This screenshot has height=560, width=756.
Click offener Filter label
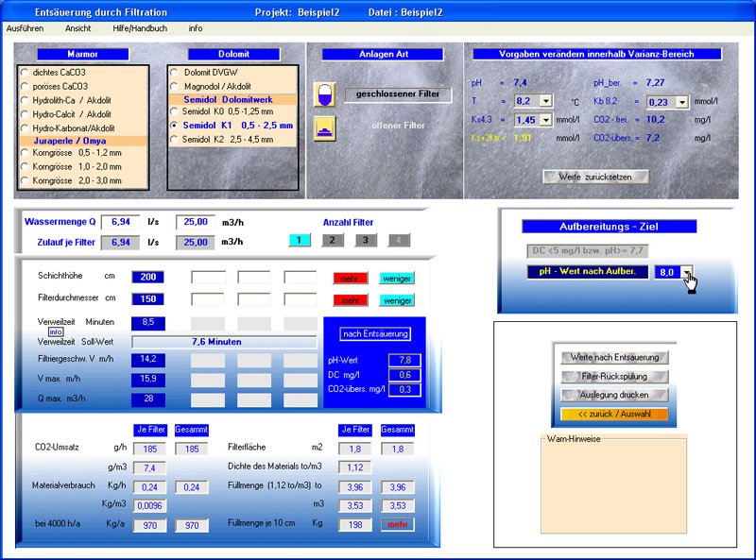tap(398, 126)
